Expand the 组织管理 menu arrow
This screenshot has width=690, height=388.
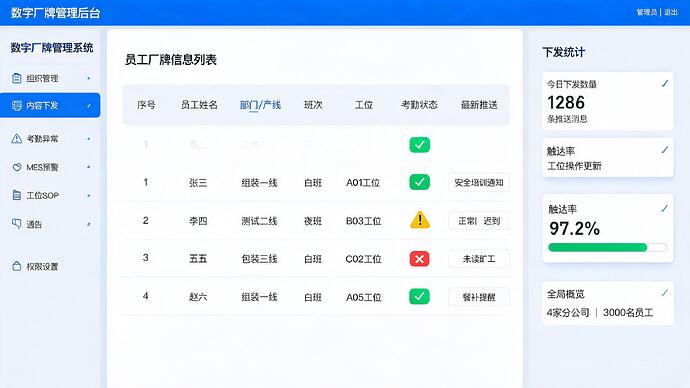click(x=88, y=78)
